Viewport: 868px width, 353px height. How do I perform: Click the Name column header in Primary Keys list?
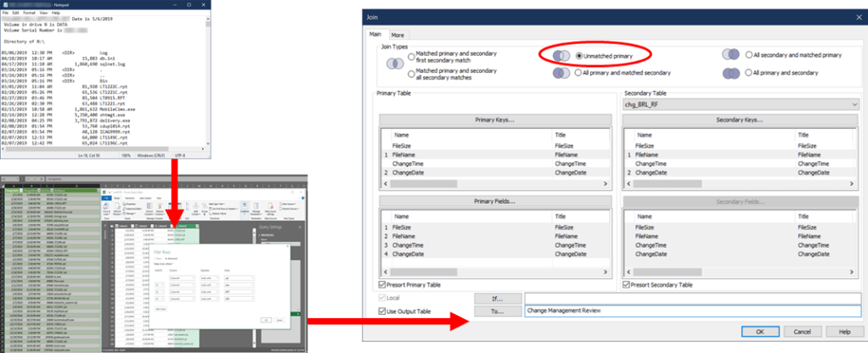coord(471,135)
